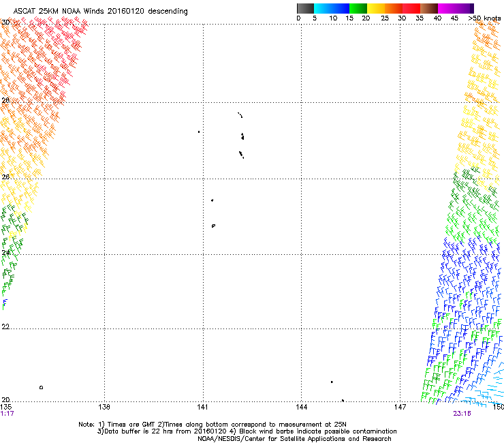
Task: Click the 'NOAA/NESDIS/Center for Satellite Applications and Research' credit
Action: pos(294,439)
